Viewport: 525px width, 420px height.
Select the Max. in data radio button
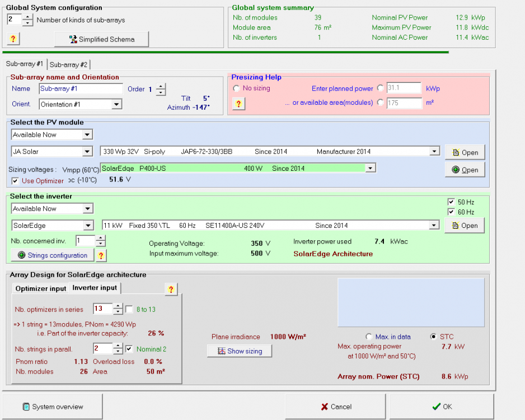tap(369, 337)
